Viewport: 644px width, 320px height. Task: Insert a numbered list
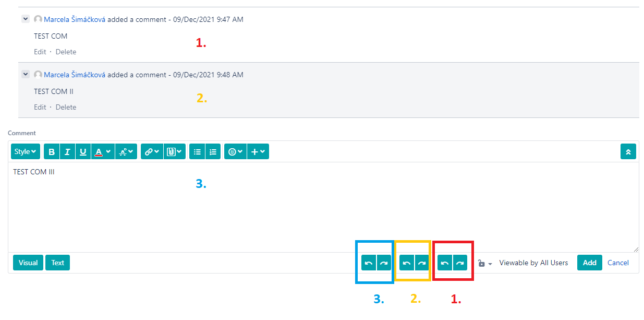coord(213,152)
